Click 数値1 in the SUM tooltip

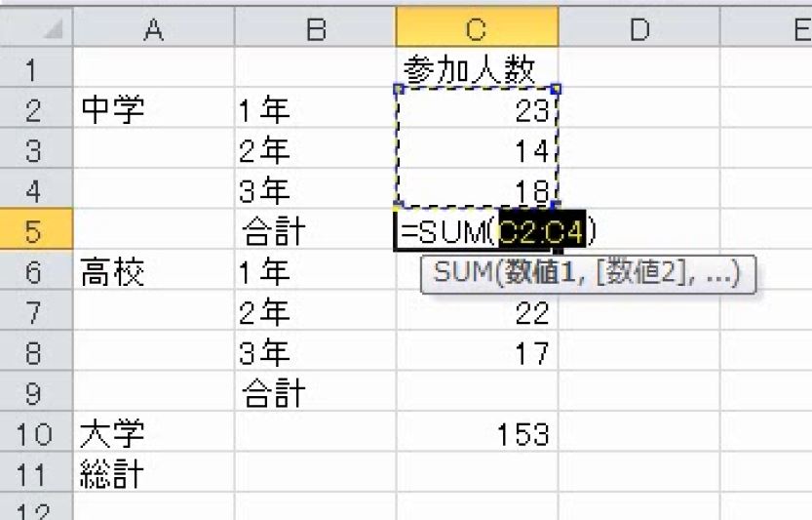point(541,272)
